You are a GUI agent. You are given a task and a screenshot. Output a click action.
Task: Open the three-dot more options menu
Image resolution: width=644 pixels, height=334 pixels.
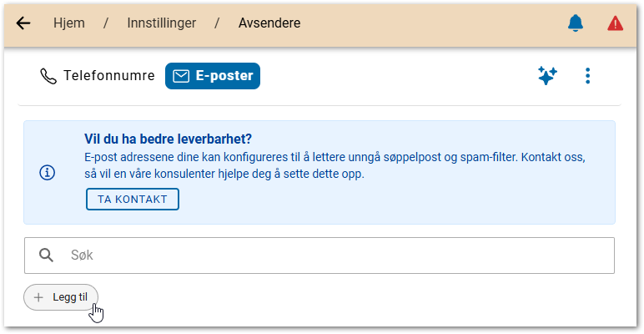pos(588,76)
